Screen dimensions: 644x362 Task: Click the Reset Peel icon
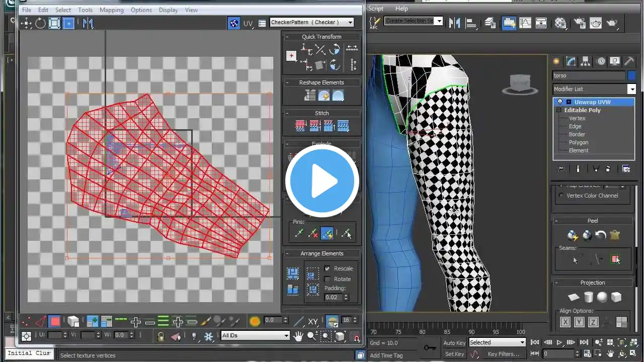pyautogui.click(x=600, y=235)
